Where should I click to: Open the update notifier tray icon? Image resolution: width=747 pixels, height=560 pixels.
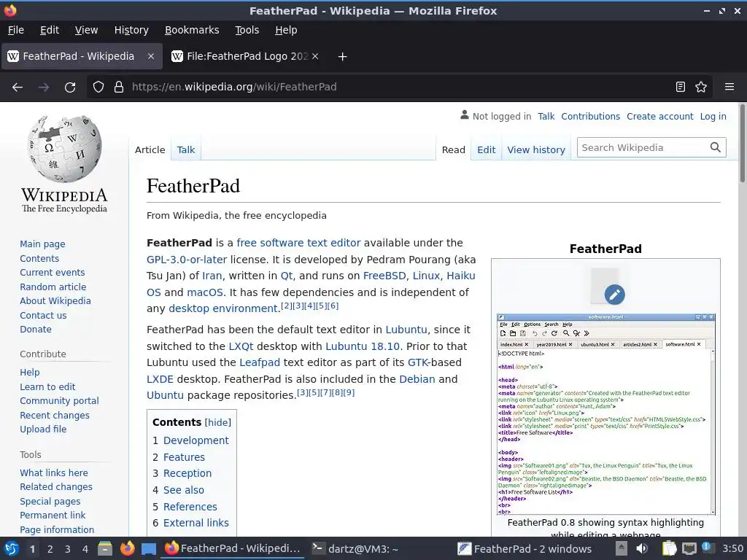(708, 548)
